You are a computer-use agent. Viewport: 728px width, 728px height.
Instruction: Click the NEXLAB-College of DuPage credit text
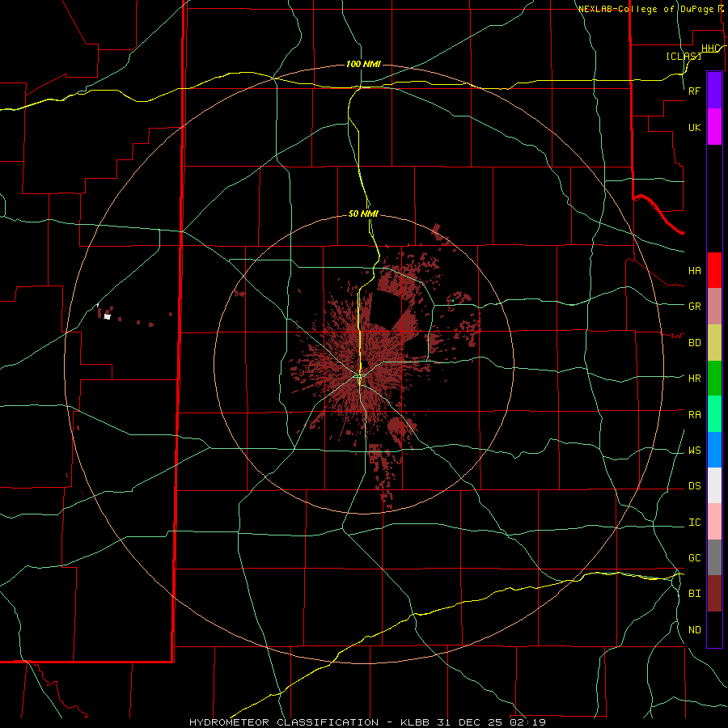coord(645,9)
